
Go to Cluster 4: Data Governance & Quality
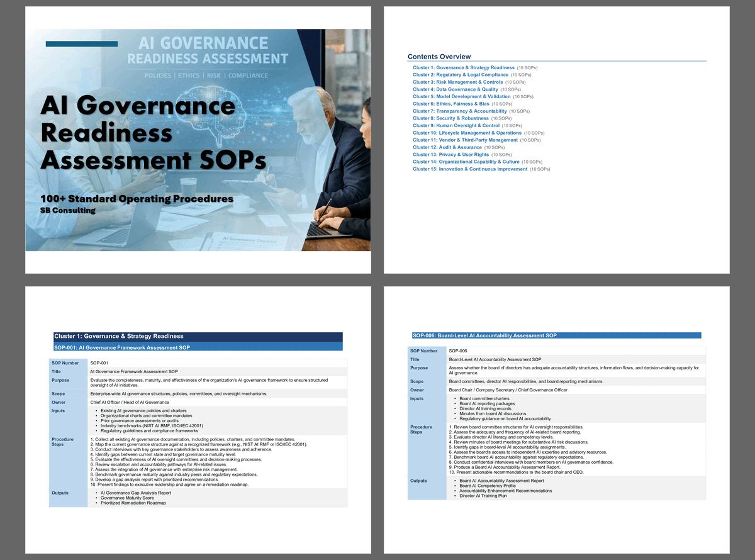click(456, 89)
